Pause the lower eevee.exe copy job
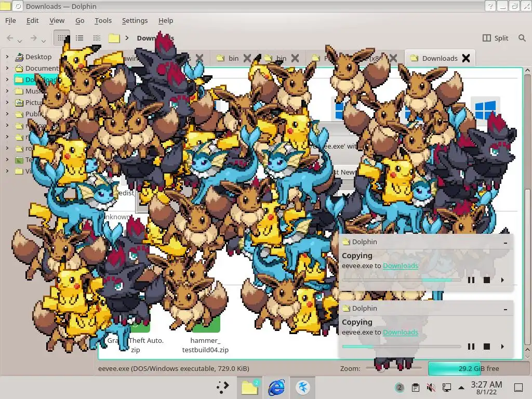Image resolution: width=532 pixels, height=399 pixels. coord(471,347)
